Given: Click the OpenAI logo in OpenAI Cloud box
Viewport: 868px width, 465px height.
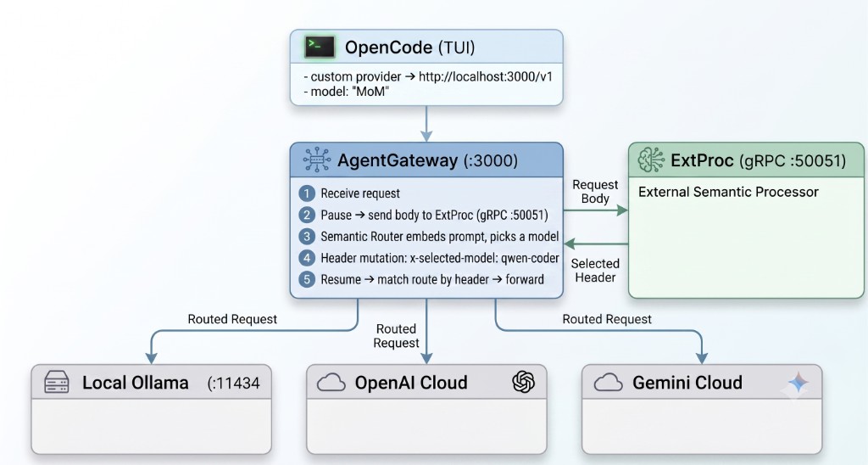Looking at the screenshot, I should pos(523,382).
